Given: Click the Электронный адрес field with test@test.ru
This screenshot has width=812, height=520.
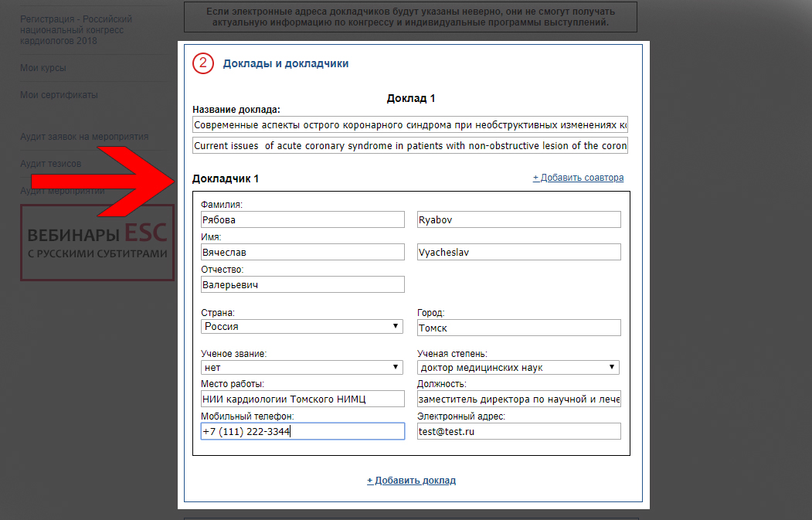Looking at the screenshot, I should point(519,431).
